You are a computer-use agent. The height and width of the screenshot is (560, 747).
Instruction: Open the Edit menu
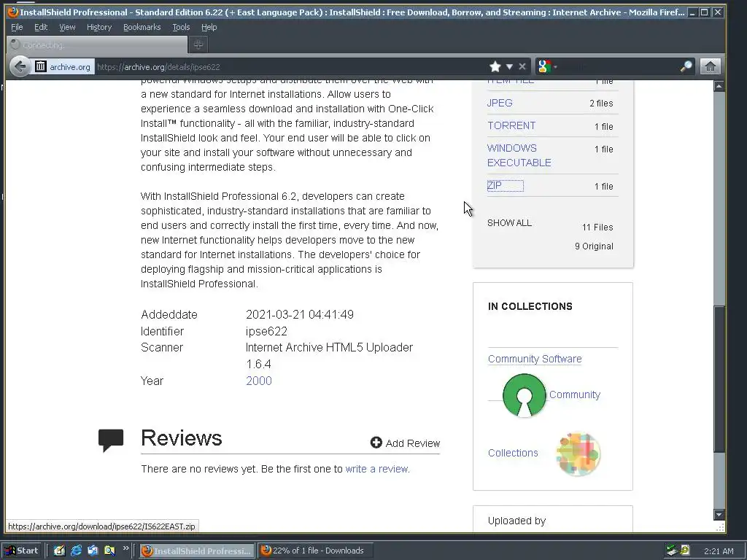click(41, 27)
